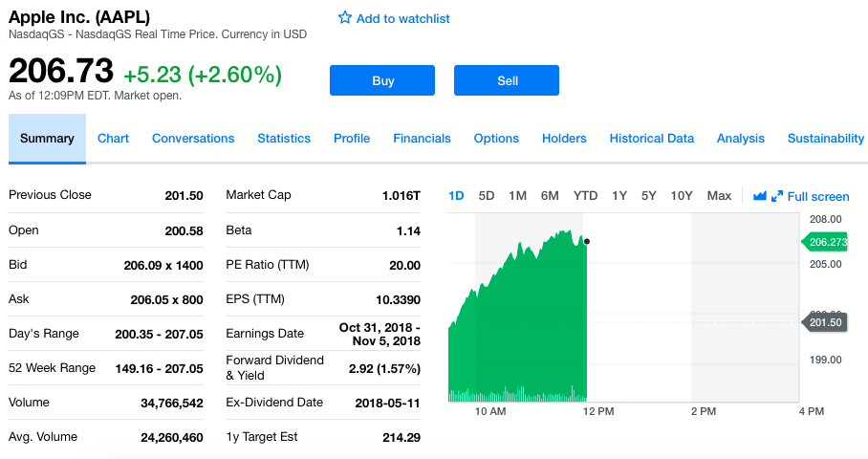This screenshot has height=459, width=868.
Task: Open the Historical Data tab
Action: pos(652,139)
